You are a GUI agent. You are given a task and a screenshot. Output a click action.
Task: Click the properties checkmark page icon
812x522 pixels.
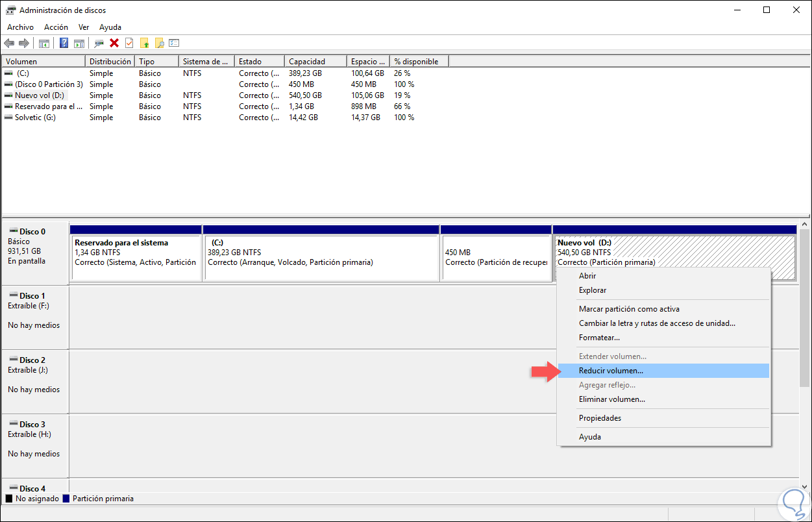[129, 43]
